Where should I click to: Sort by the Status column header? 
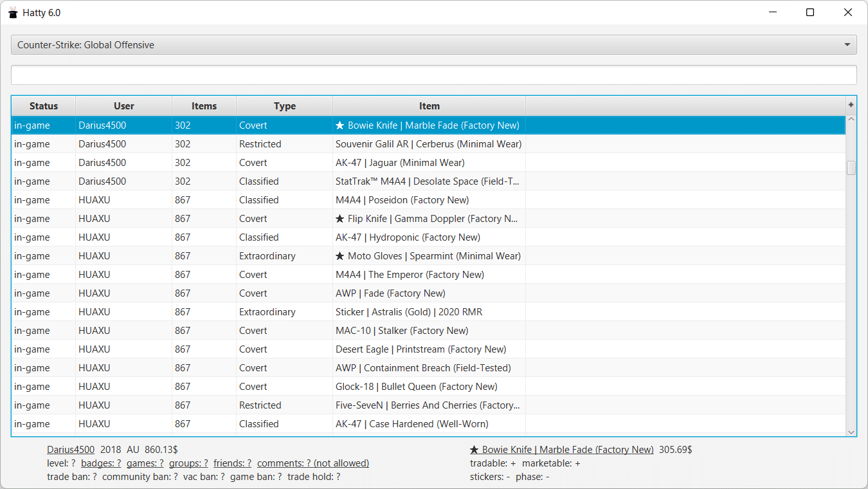click(43, 106)
